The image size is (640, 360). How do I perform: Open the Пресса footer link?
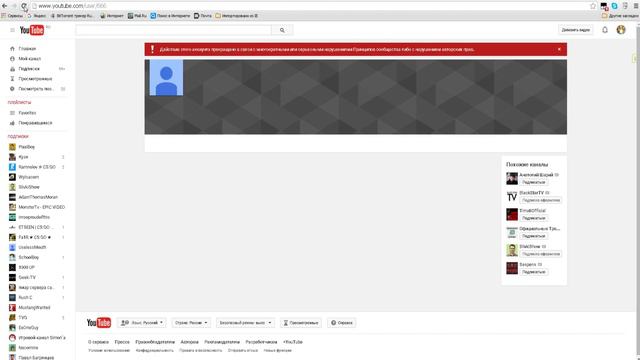pyautogui.click(x=122, y=342)
